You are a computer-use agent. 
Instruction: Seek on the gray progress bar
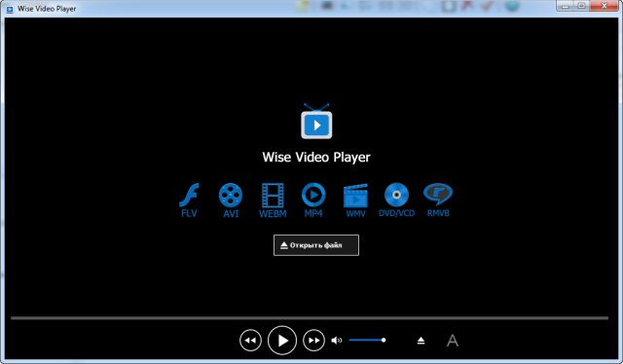pos(310,318)
